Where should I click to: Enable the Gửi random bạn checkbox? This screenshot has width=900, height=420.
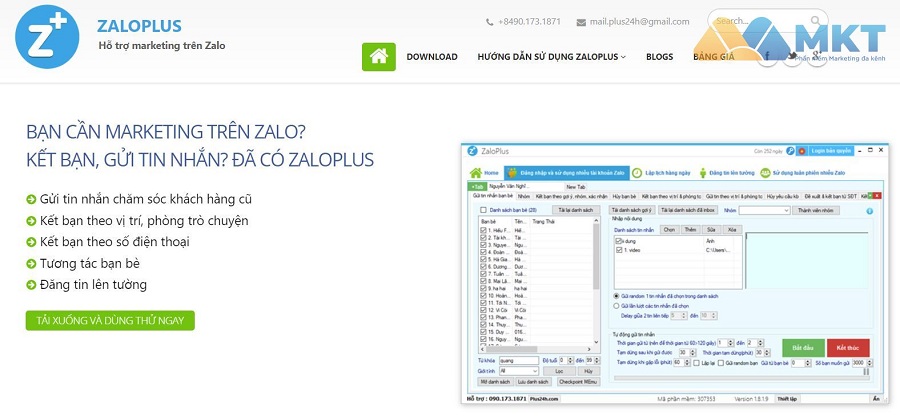point(721,363)
